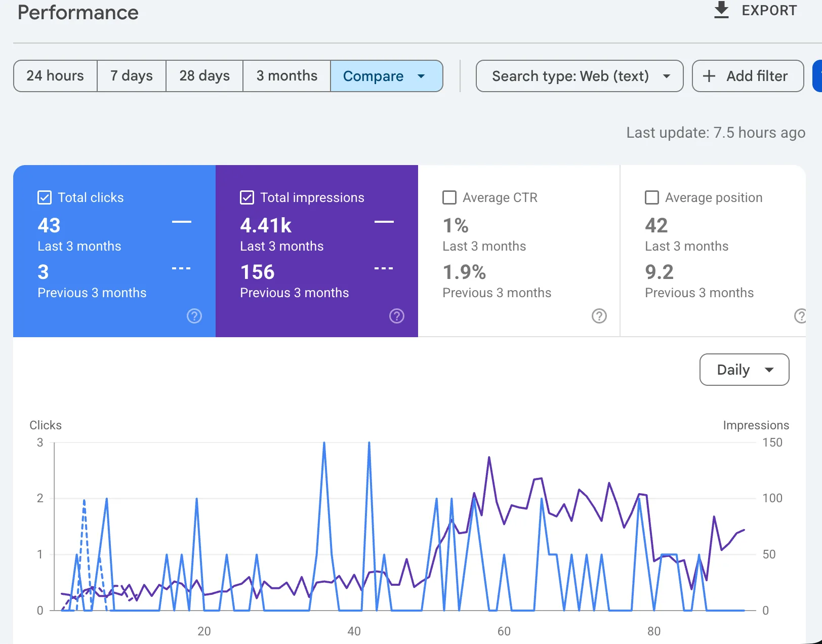The image size is (822, 644).
Task: Select the 24 hours range tab
Action: (x=55, y=76)
